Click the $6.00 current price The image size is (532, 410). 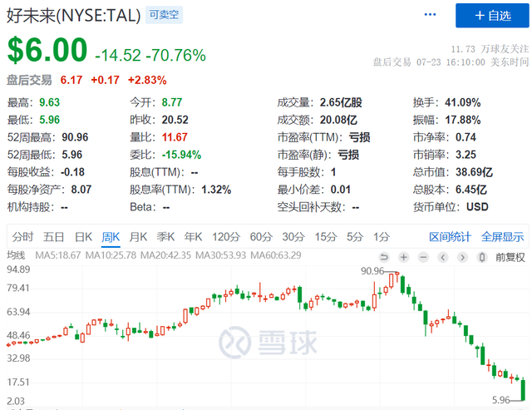click(47, 50)
